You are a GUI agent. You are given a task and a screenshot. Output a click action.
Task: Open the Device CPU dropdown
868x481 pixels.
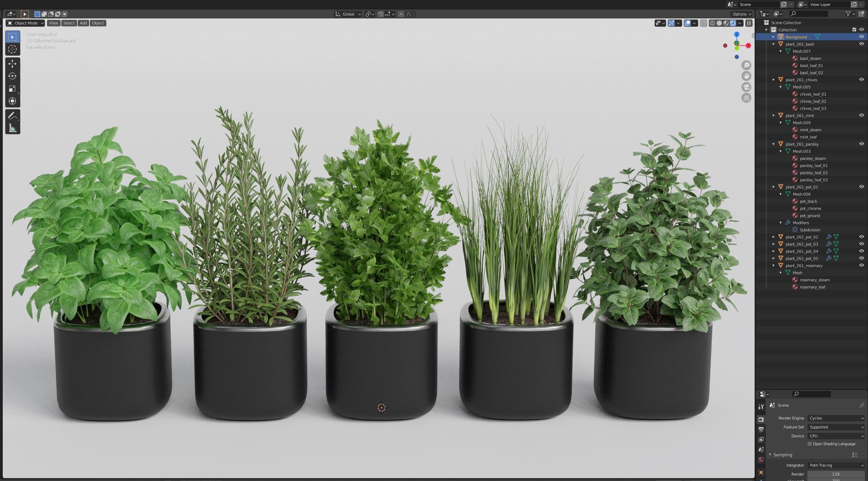pos(836,436)
